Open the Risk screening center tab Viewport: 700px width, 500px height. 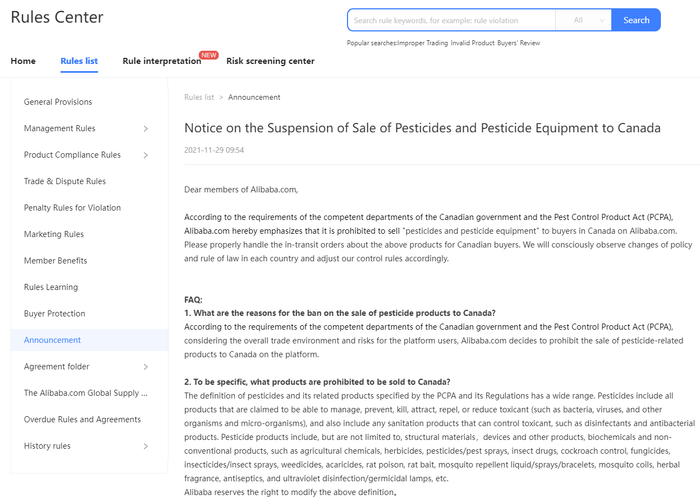[270, 61]
